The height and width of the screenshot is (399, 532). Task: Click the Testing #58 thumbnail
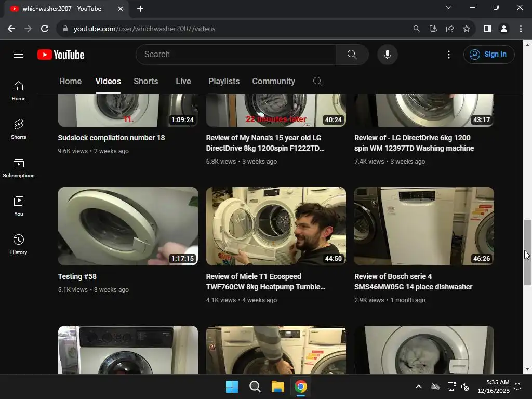pos(128,226)
